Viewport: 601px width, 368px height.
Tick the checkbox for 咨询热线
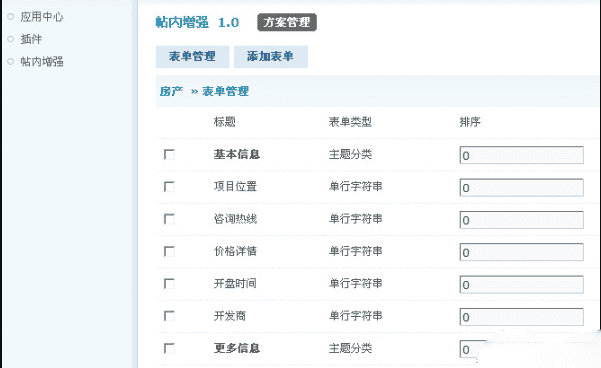(169, 219)
